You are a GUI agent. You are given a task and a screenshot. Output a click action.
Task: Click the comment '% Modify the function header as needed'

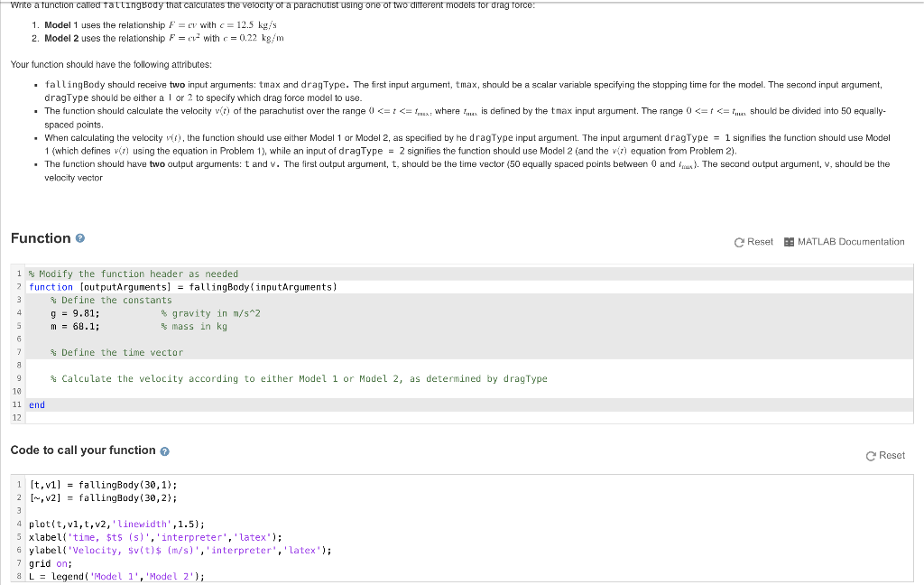coord(134,274)
